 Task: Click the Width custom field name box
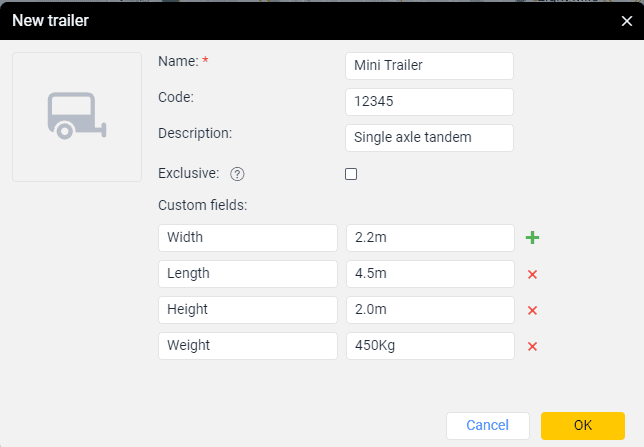248,238
